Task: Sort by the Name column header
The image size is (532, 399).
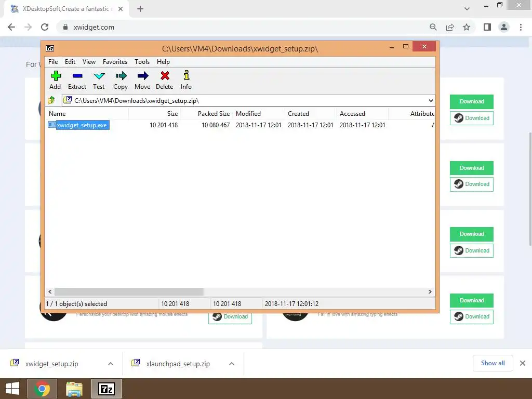Action: [x=87, y=114]
